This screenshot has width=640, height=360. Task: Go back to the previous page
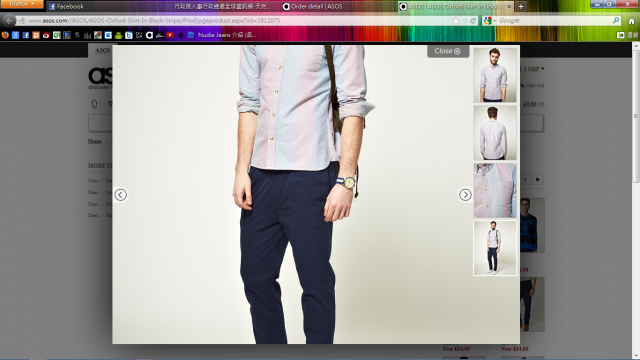coord(9,20)
